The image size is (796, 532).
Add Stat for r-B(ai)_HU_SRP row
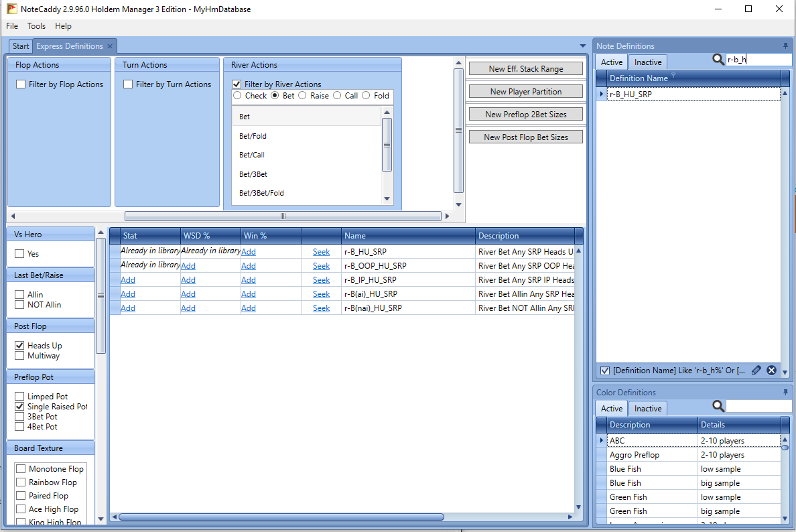tap(128, 294)
